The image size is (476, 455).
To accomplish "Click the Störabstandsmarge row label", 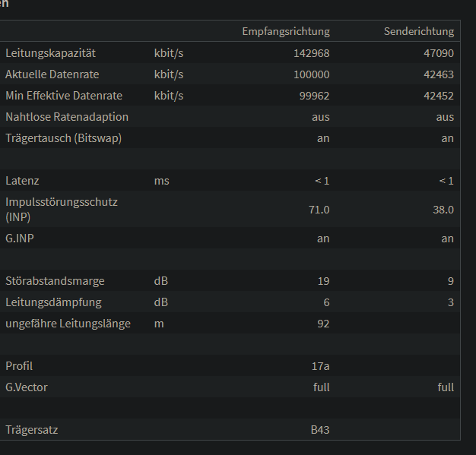I will point(55,281).
